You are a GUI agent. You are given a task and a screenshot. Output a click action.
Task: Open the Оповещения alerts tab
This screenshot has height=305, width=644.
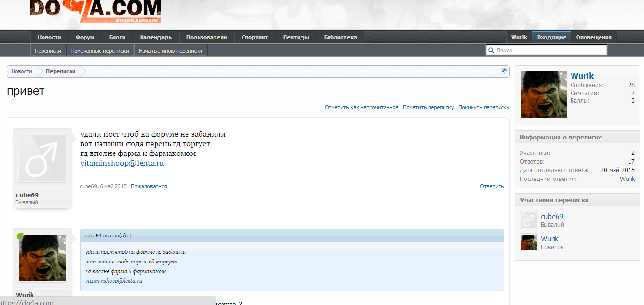pyautogui.click(x=593, y=37)
